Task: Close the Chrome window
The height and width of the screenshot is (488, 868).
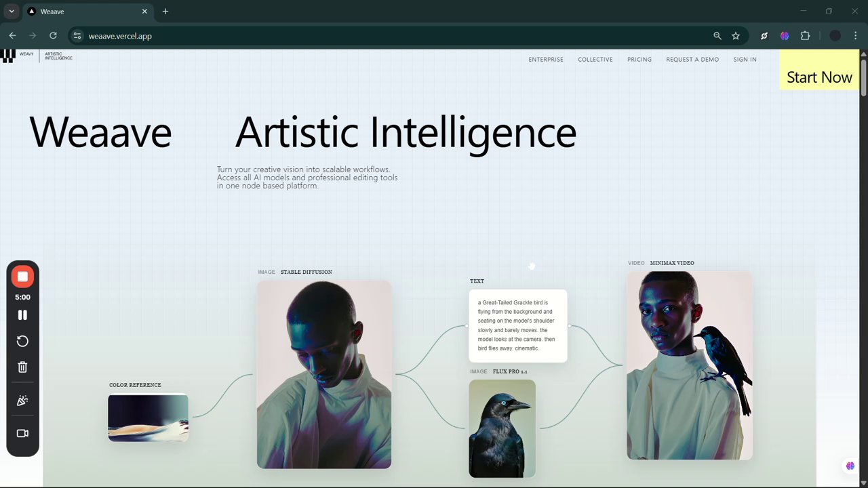Action: tap(854, 12)
